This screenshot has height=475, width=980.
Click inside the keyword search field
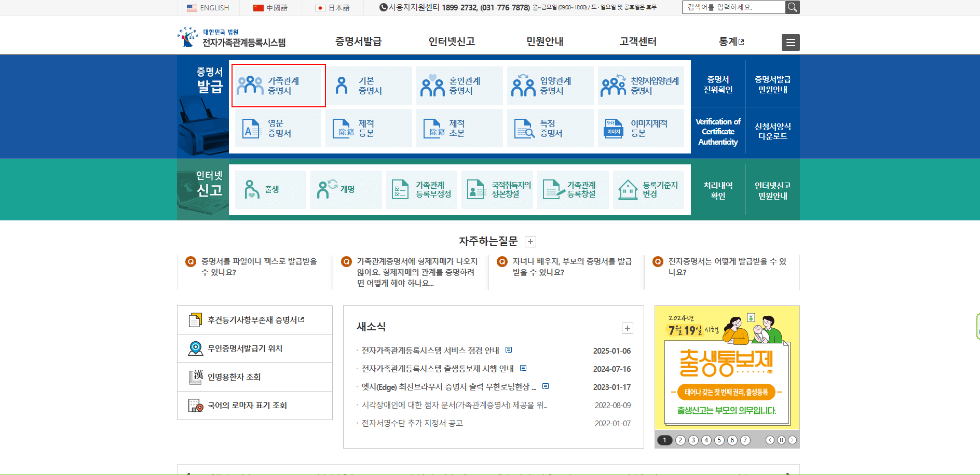pyautogui.click(x=732, y=7)
